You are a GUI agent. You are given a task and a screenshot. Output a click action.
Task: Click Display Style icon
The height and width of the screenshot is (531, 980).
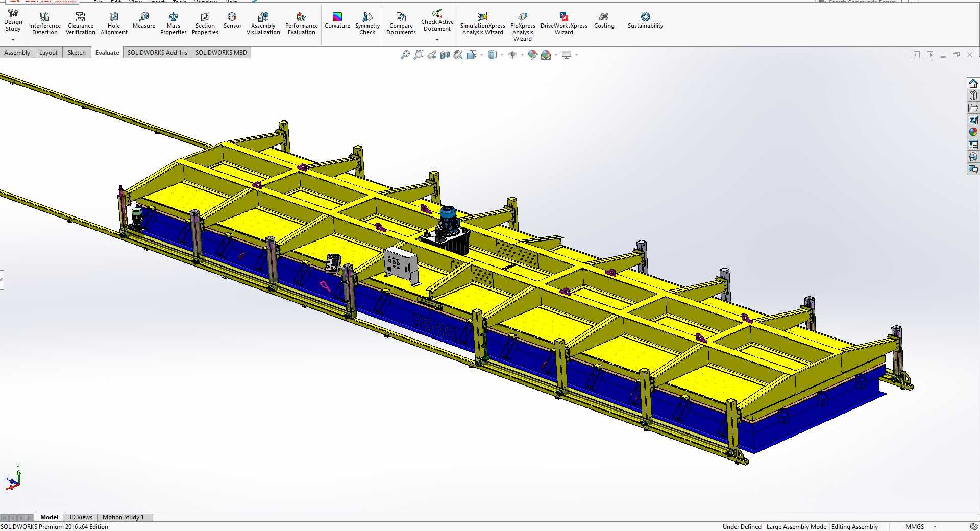492,55
